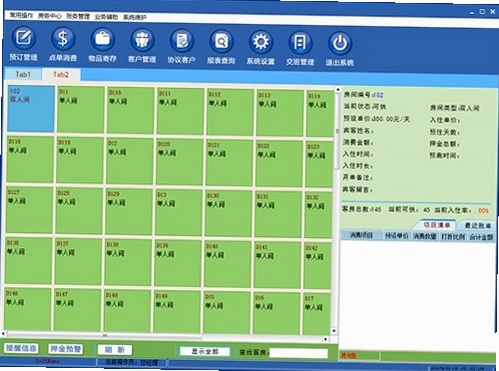Click the 合计金额 column header
Viewport: 499px width, 371px height.
(482, 237)
